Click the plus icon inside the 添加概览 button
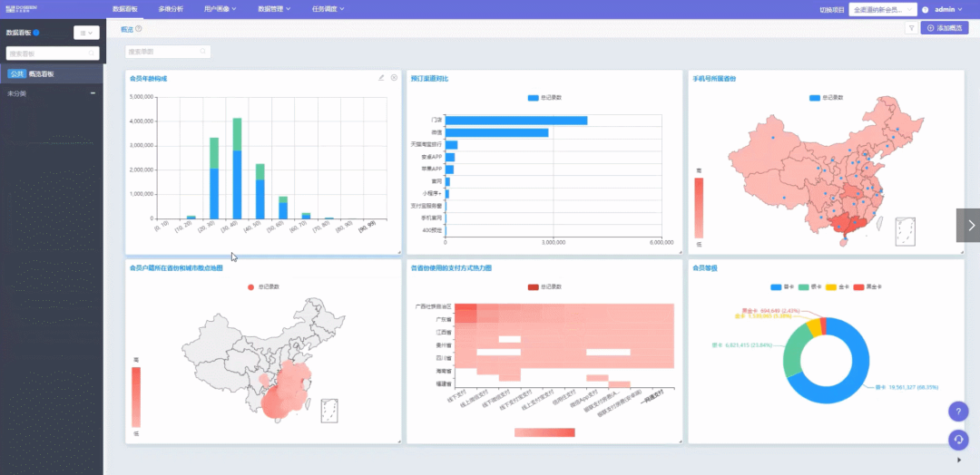Image resolution: width=980 pixels, height=475 pixels. click(x=931, y=28)
